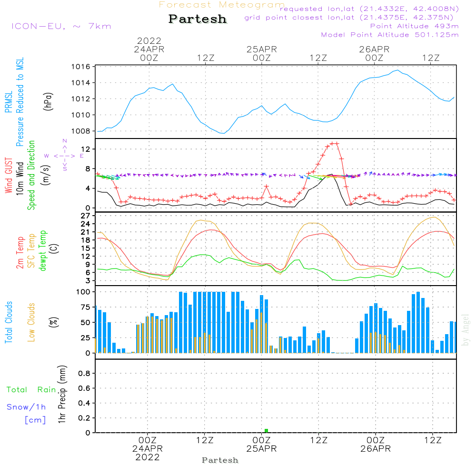Click the 'ICON-EU, ~ 7km' model label

pyautogui.click(x=61, y=26)
